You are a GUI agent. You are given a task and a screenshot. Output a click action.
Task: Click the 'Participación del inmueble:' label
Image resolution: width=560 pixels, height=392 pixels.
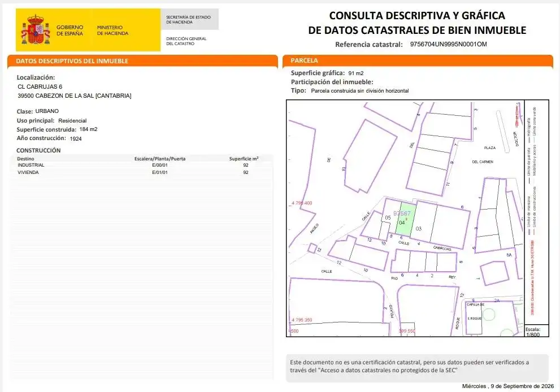(x=332, y=82)
